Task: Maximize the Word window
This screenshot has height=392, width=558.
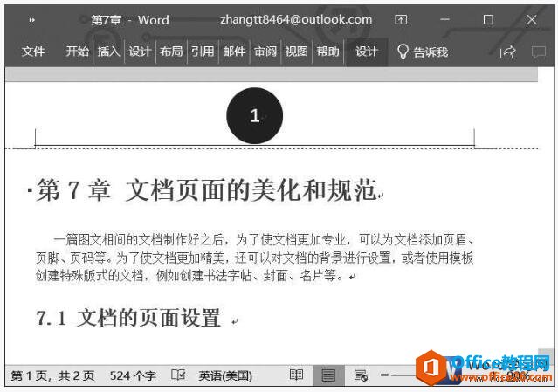Action: pos(488,19)
